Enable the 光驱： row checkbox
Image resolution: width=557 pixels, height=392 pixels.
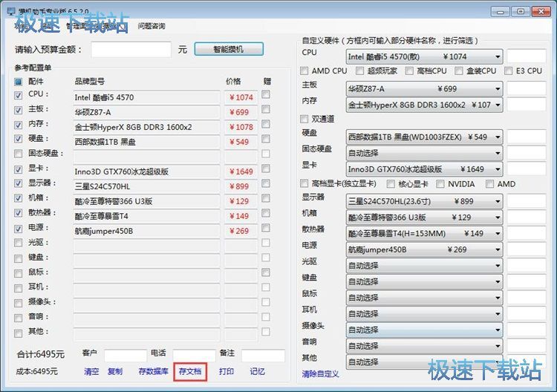[18, 243]
